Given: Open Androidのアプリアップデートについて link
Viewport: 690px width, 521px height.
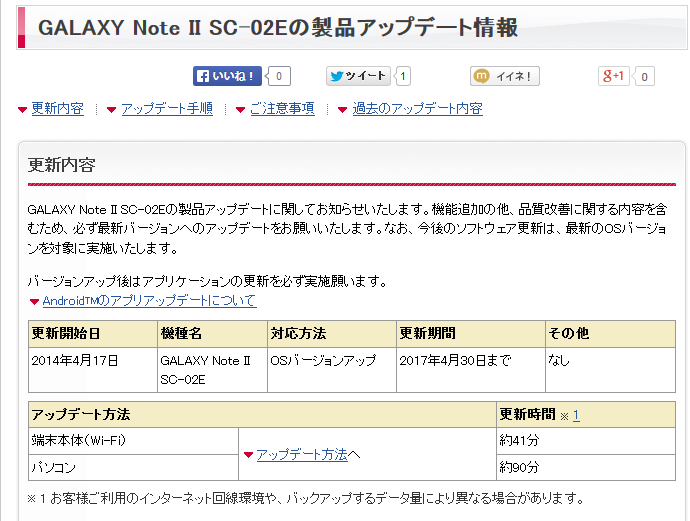Looking at the screenshot, I should (x=150, y=301).
